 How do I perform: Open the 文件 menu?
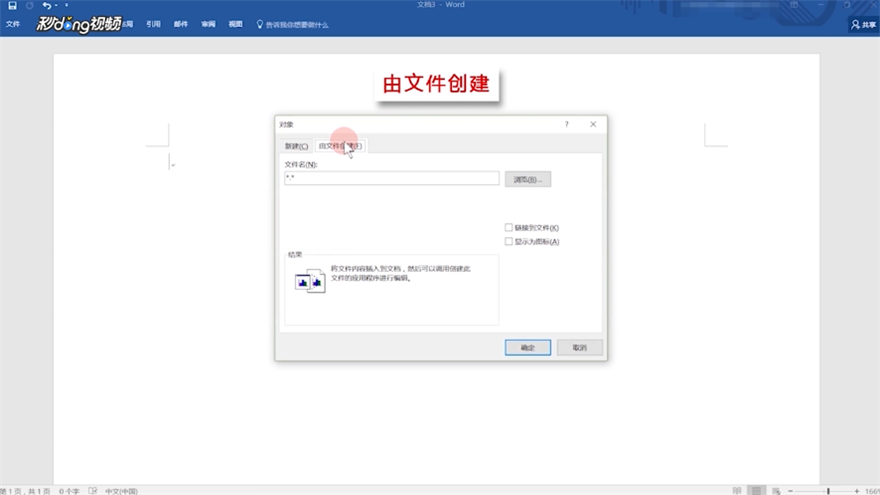tap(13, 24)
